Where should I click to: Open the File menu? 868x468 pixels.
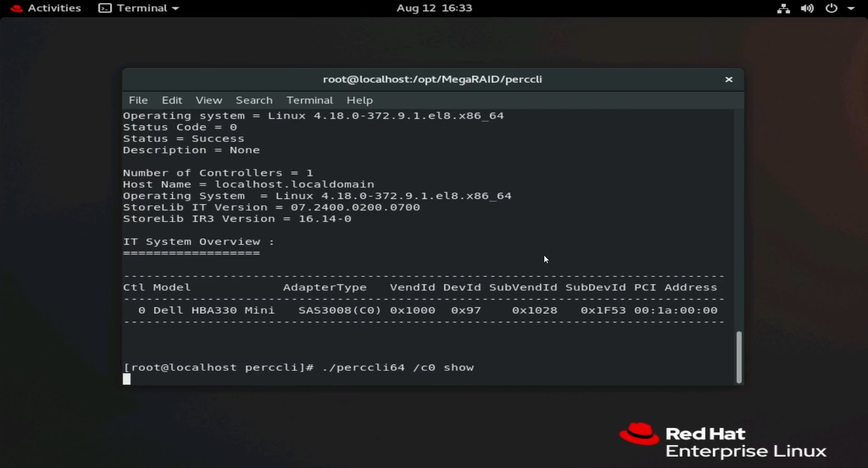(138, 100)
